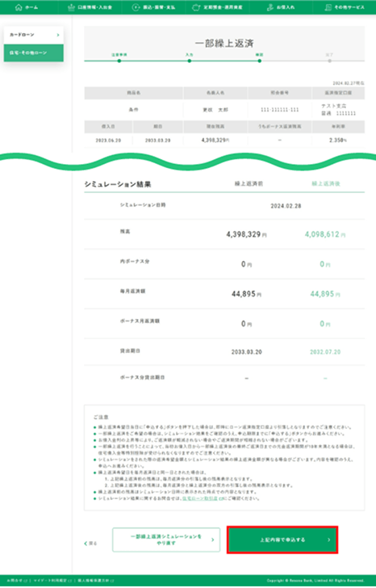Open 個人情報保護方針 footer link
The width and height of the screenshot is (376, 588).
pos(95,581)
